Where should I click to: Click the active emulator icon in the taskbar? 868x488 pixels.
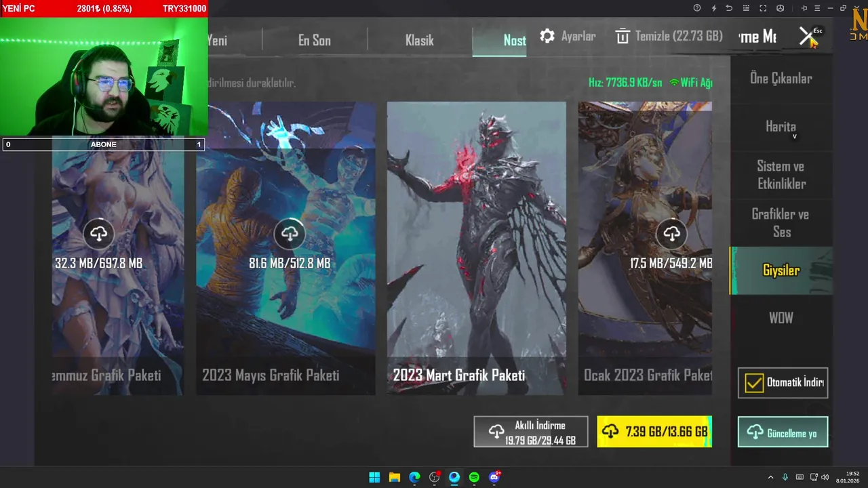pos(454,477)
